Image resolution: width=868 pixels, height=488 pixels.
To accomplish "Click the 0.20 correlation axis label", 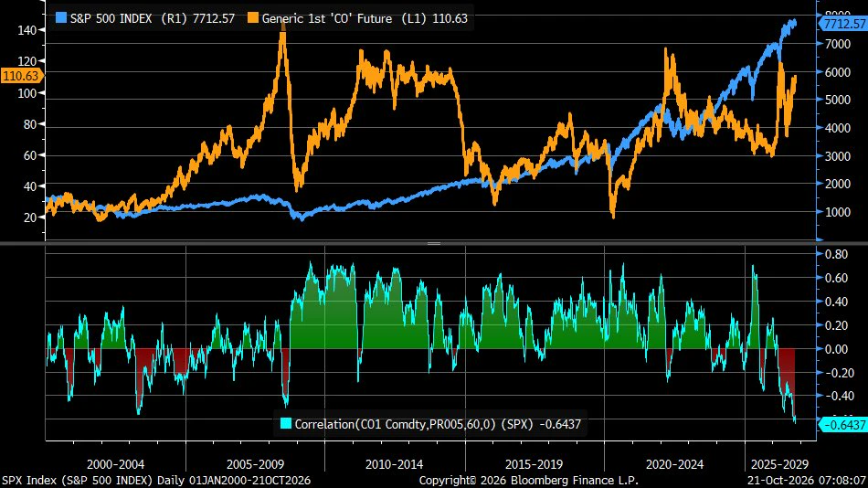I will click(836, 325).
